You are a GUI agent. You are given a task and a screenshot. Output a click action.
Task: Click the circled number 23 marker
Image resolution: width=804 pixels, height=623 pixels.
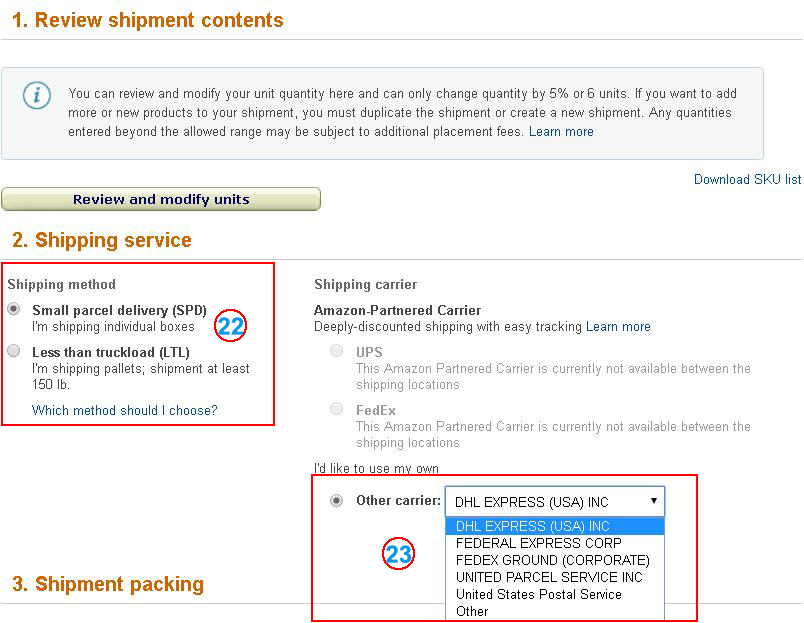(x=398, y=555)
